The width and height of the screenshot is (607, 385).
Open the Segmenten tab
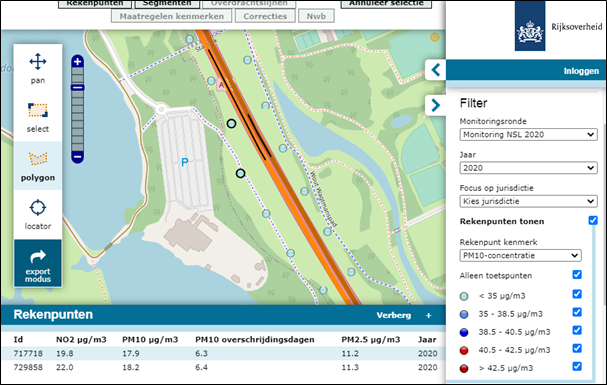click(x=167, y=3)
